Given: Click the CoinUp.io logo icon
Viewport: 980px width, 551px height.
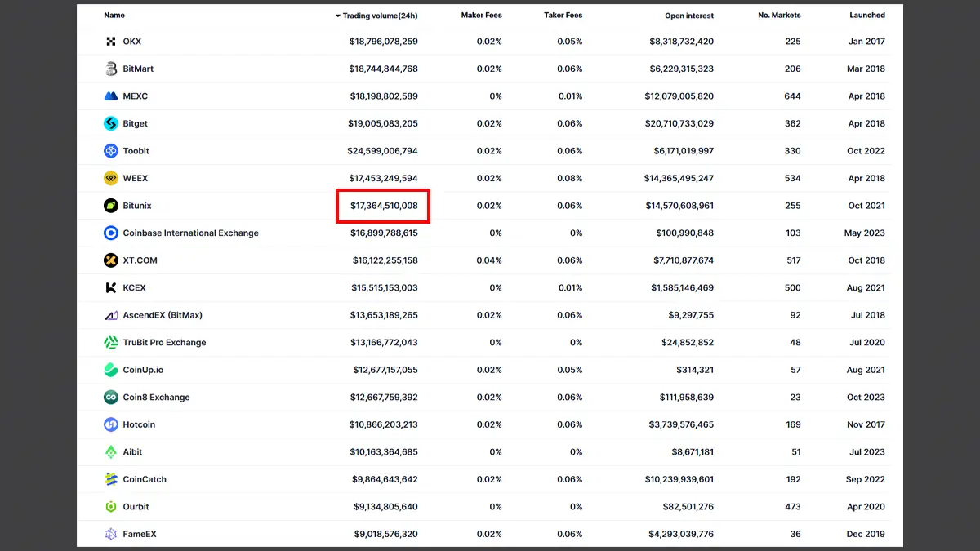Looking at the screenshot, I should (x=111, y=370).
